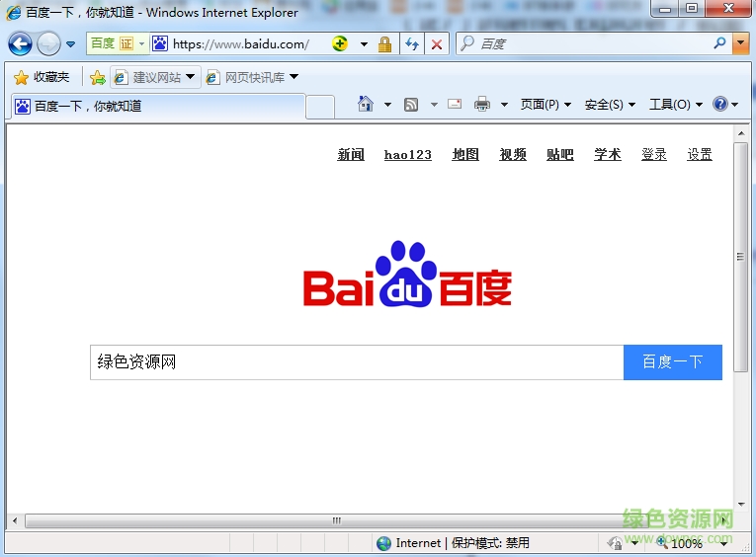This screenshot has height=557, width=756.
Task: Open the search provider dropdown arrow
Action: click(740, 43)
